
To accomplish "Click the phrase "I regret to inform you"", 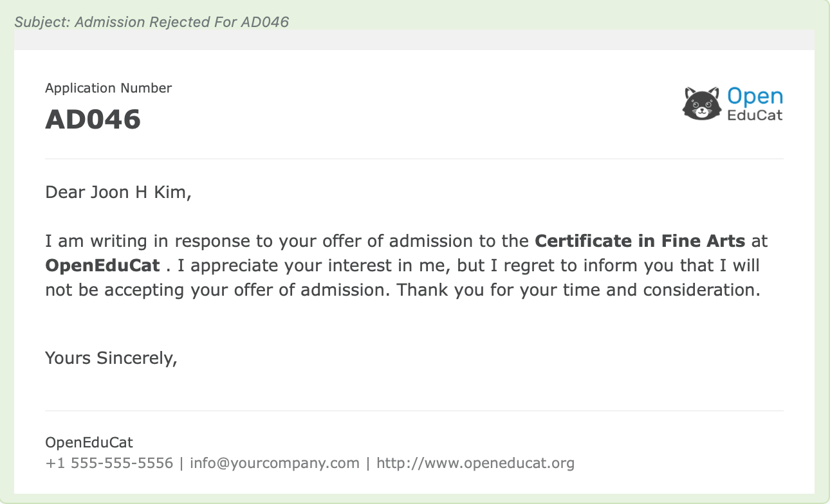I will point(571,265).
